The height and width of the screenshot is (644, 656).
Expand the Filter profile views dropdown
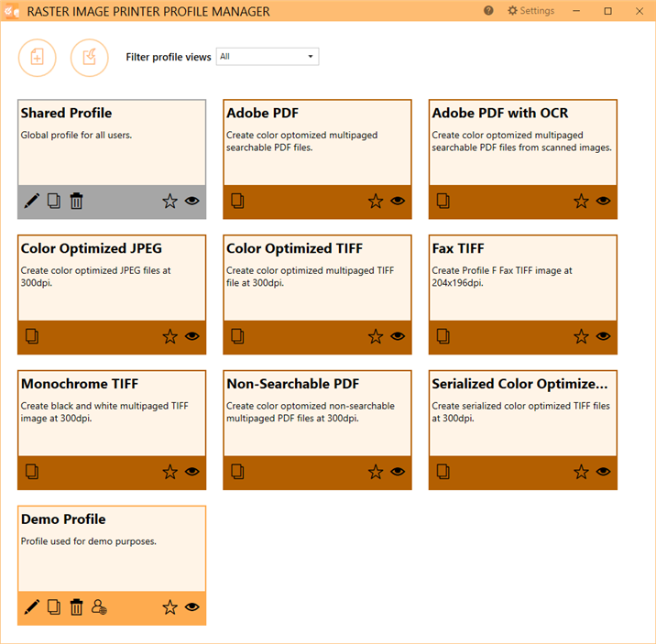268,57
